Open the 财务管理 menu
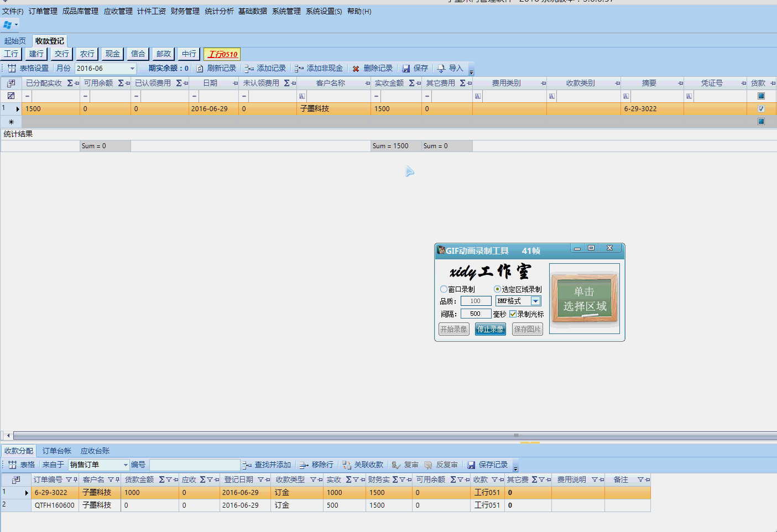Image resolution: width=777 pixels, height=532 pixels. point(185,11)
